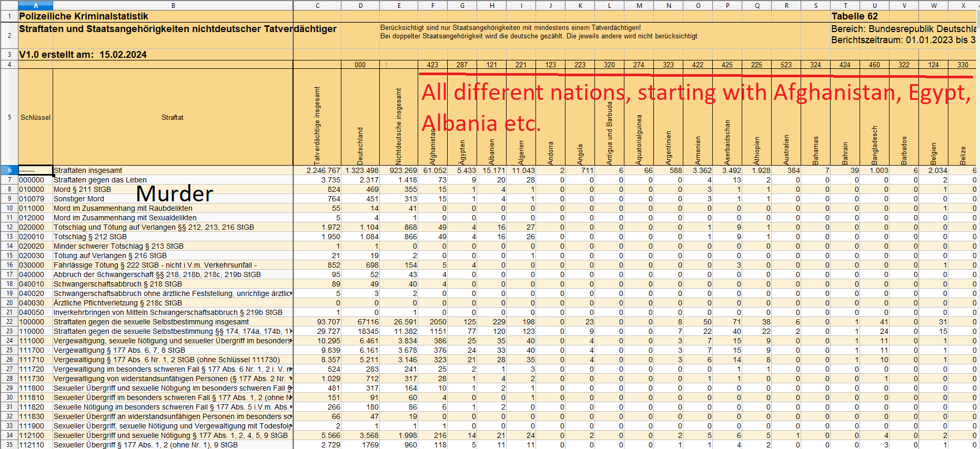980x449 pixels.
Task: Click 'Sonstiger Mord' row label
Action: [x=79, y=199]
